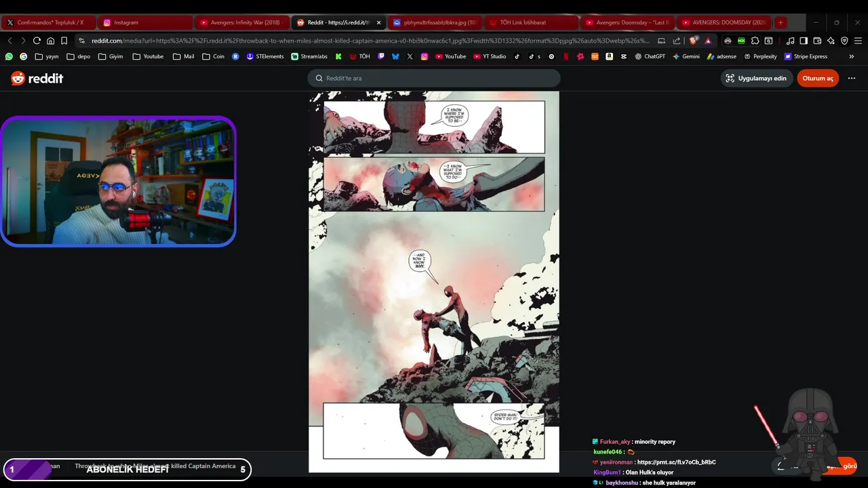Open the Streamlabs bookmark
The height and width of the screenshot is (488, 868).
[309, 56]
